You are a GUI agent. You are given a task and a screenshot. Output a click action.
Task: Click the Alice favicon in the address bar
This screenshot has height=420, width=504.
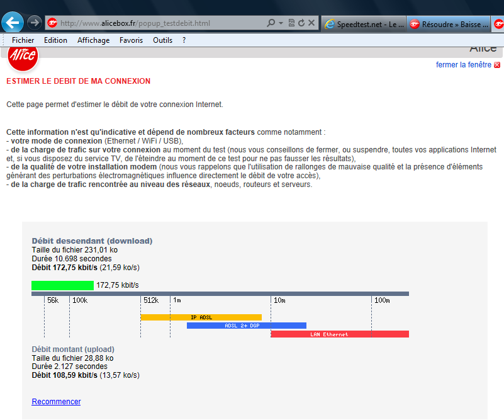(52, 23)
